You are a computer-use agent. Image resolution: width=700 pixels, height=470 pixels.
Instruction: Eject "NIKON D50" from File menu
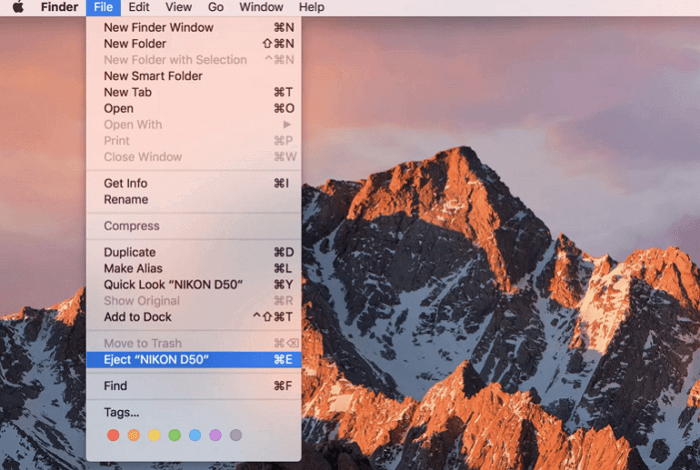click(x=194, y=360)
